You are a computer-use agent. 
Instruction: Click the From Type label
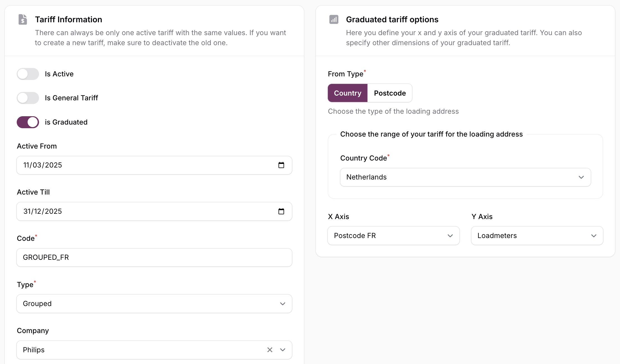(346, 74)
